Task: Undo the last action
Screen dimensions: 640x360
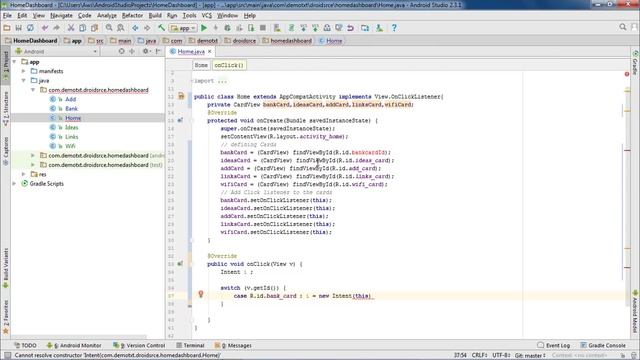Action: point(45,28)
